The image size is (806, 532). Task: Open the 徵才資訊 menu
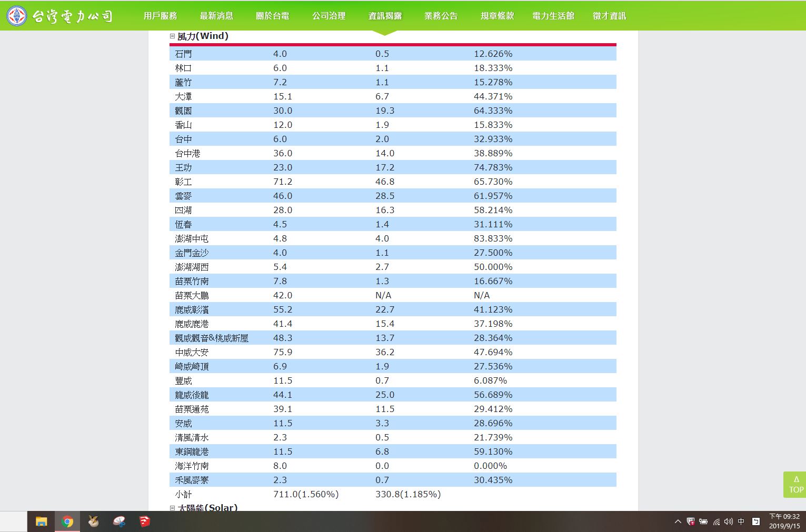point(610,16)
